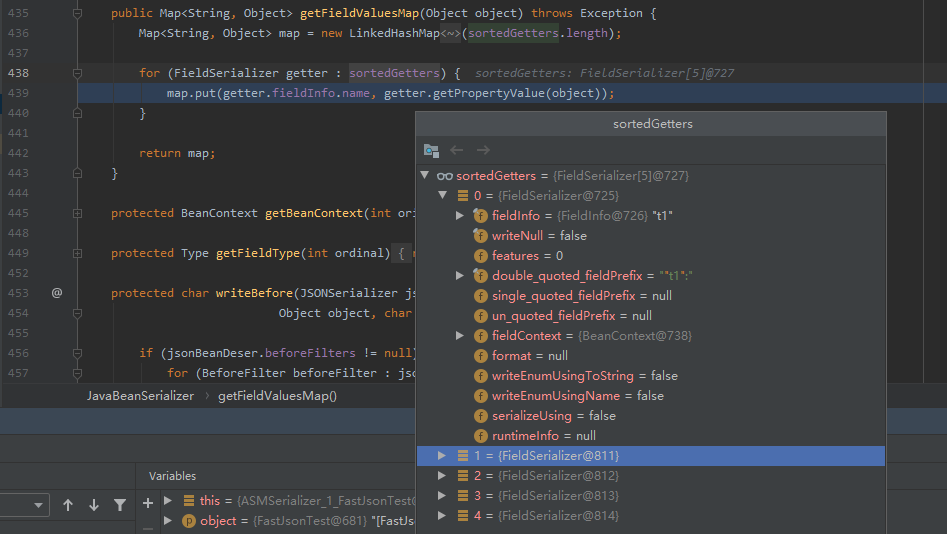This screenshot has width=947, height=534.
Task: Click the field icon next to format
Action: (x=480, y=356)
